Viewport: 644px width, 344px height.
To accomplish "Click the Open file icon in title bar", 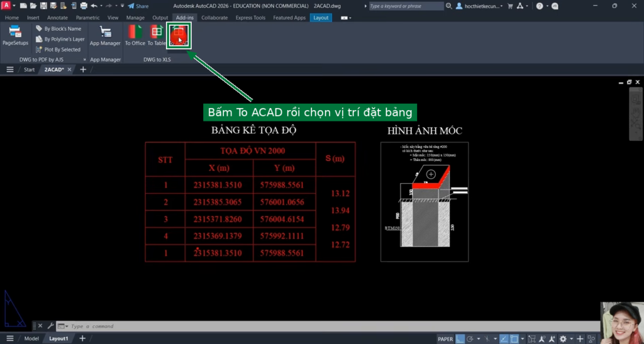I will click(33, 6).
